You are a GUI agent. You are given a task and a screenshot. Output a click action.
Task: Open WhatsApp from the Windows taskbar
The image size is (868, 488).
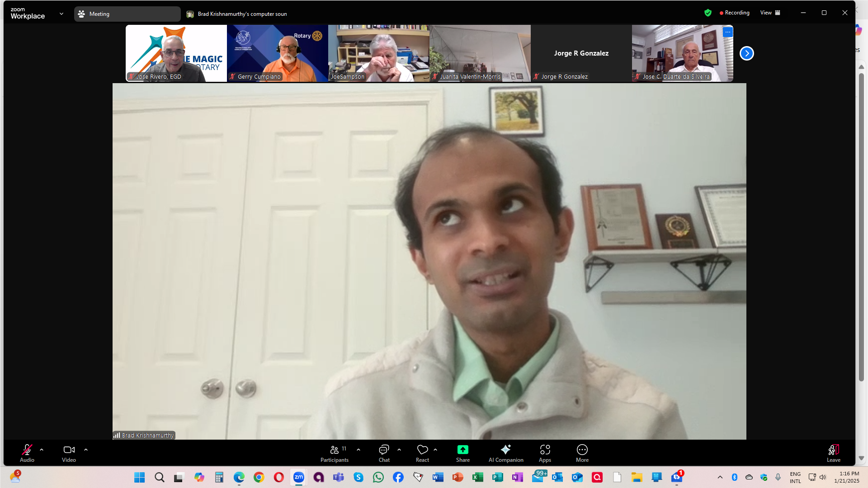coord(378,477)
